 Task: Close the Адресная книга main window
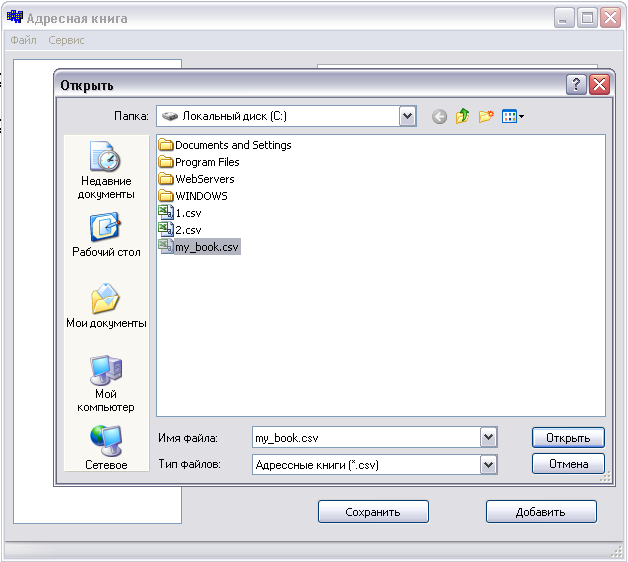[610, 18]
